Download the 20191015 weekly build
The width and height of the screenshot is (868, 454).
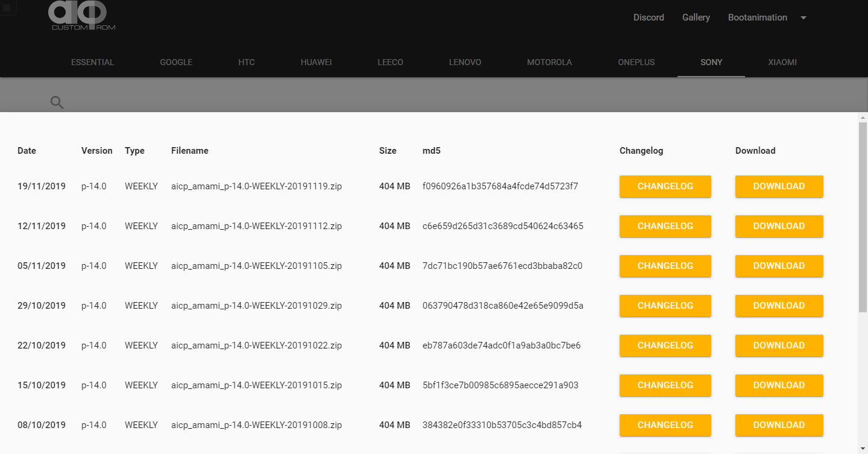[x=779, y=385]
